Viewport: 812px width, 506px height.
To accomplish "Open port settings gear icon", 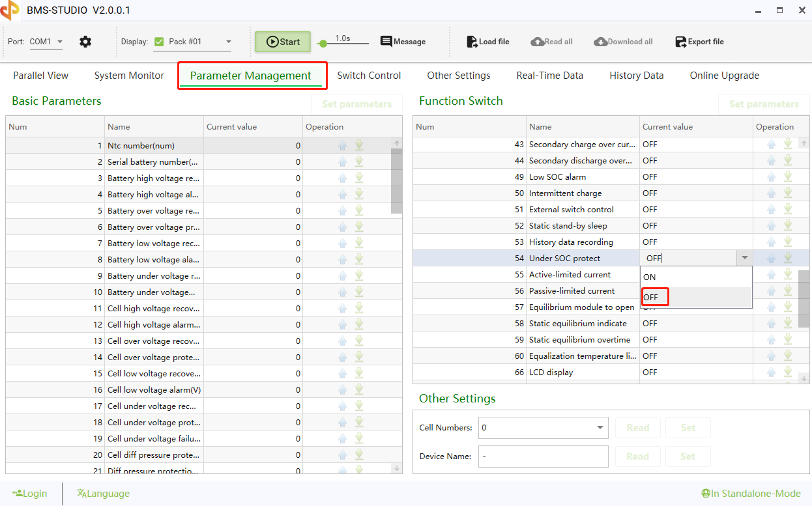I will 85,42.
